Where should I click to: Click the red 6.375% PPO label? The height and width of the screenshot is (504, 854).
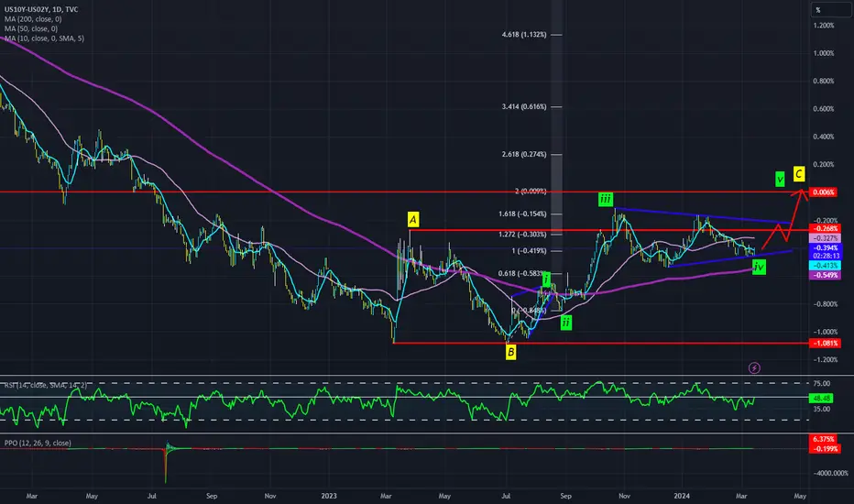(x=824, y=439)
